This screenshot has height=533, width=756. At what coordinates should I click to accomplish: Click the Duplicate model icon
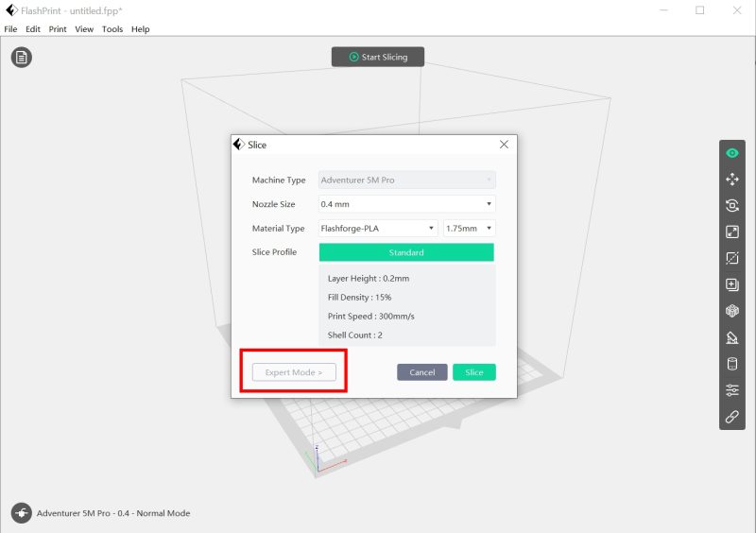click(x=731, y=284)
